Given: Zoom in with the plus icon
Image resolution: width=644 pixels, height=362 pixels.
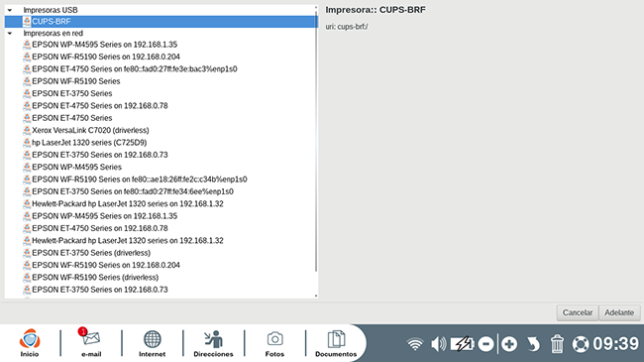Looking at the screenshot, I should click(509, 344).
